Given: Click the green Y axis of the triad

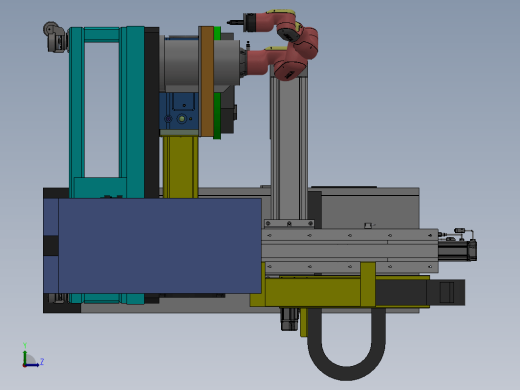Looking at the screenshot, I should click(x=25, y=357).
